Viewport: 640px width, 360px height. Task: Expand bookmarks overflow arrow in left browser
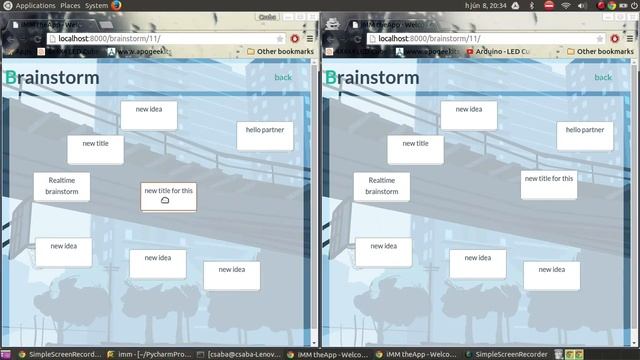[x=238, y=52]
